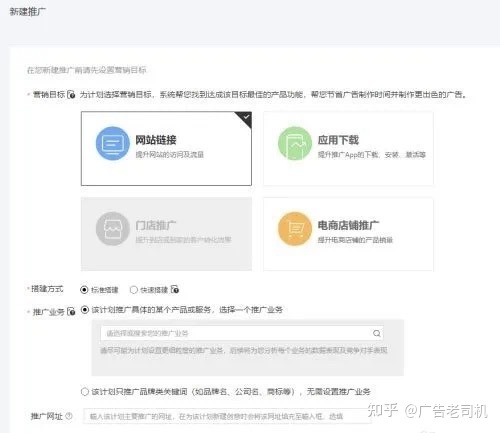
Task: Click the 推广网址 label text
Action: pos(47,416)
